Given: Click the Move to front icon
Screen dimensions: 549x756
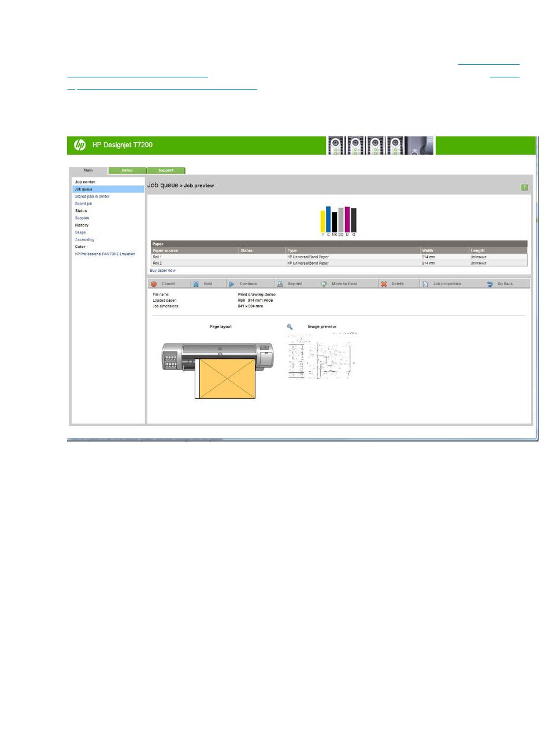Looking at the screenshot, I should [324, 284].
